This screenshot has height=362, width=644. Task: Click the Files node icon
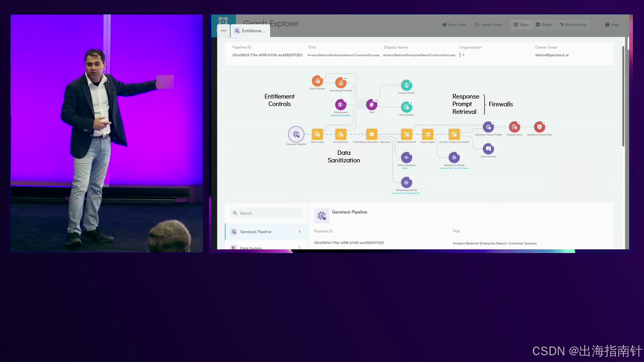371,105
